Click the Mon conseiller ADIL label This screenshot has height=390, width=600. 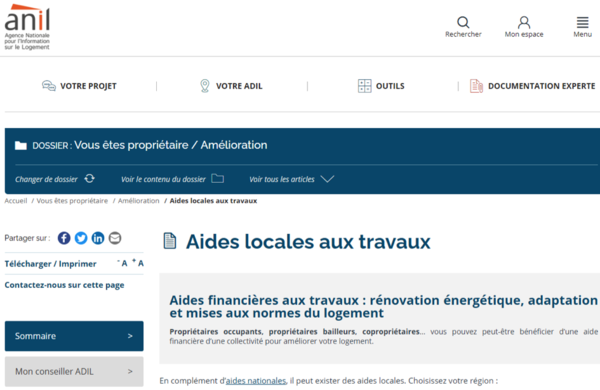click(54, 371)
